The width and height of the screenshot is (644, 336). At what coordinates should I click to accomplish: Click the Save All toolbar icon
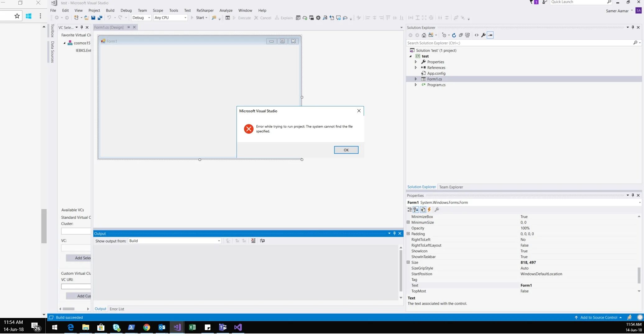(x=100, y=18)
